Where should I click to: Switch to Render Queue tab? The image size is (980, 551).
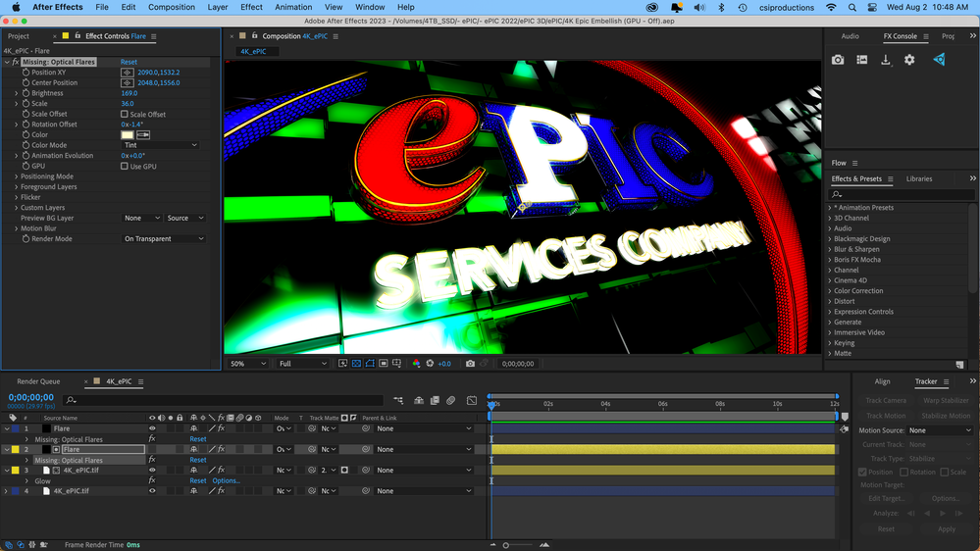(x=38, y=381)
